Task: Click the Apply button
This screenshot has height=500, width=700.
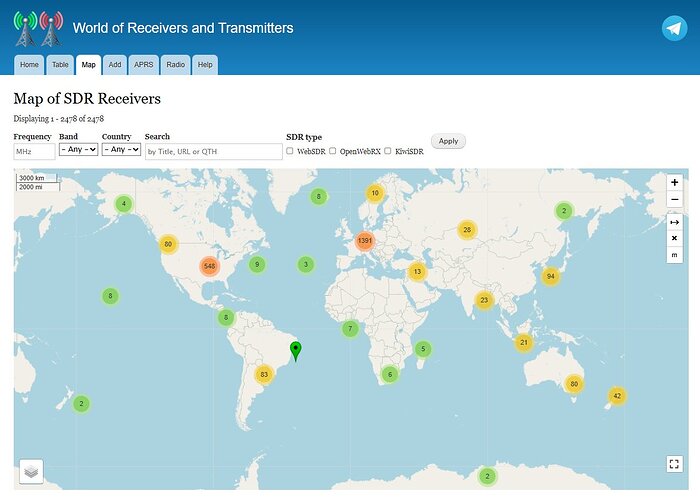Action: click(x=448, y=141)
